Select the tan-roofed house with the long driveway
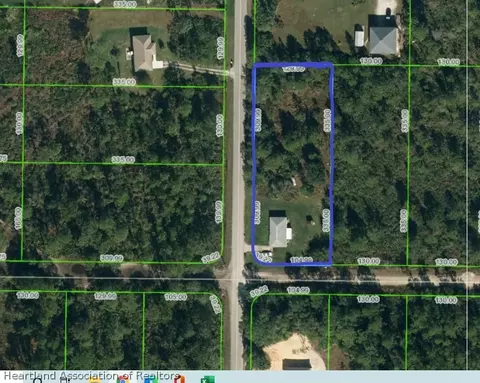The image size is (480, 383). (x=144, y=53)
